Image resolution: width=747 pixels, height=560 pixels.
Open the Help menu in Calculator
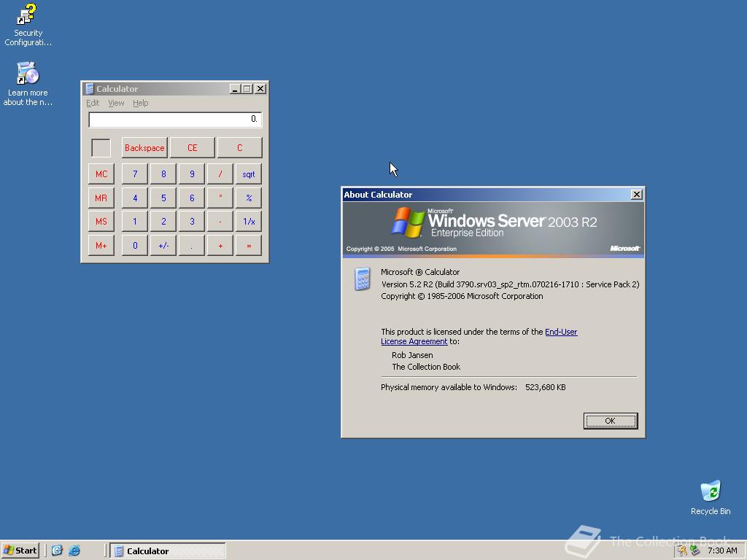pos(141,103)
